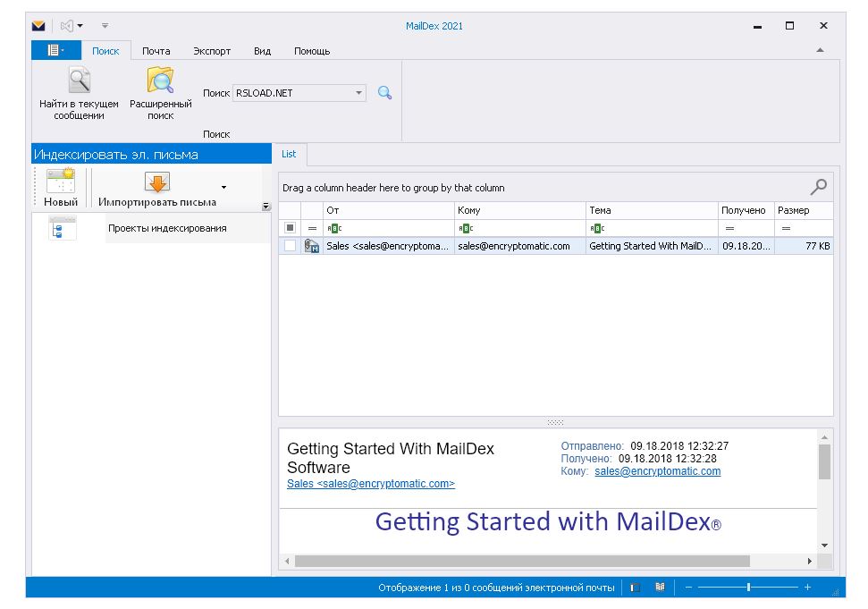The height and width of the screenshot is (609, 868).
Task: Sort by the Размер column header
Action: coord(804,210)
